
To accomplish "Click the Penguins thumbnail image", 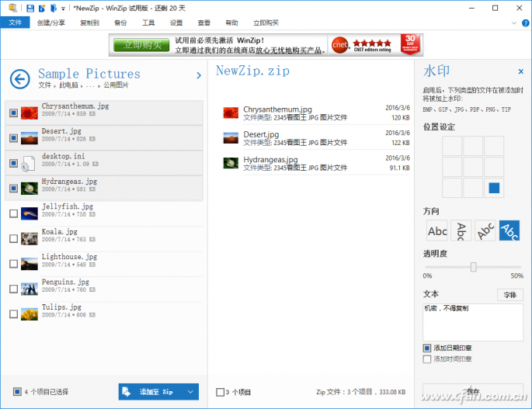I will (x=30, y=289).
